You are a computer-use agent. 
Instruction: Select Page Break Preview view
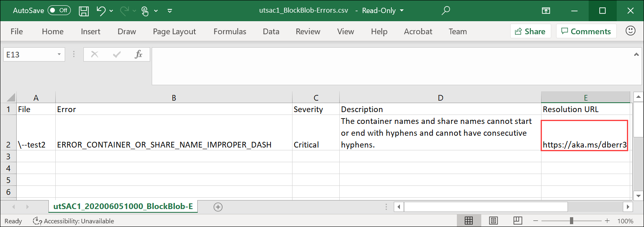(517, 221)
